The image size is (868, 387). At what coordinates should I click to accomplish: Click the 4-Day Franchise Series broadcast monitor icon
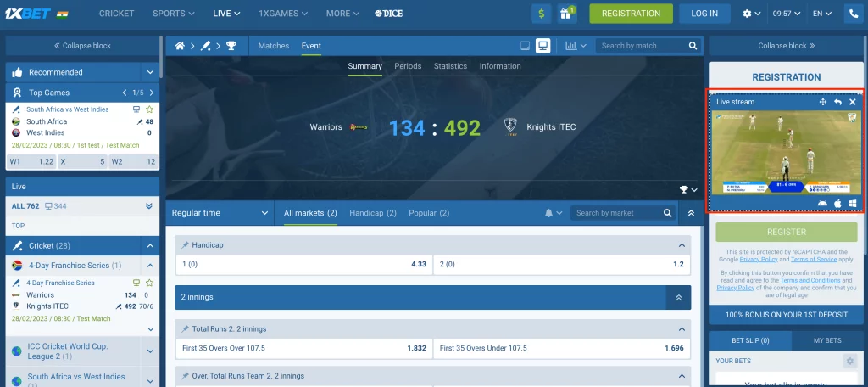136,283
